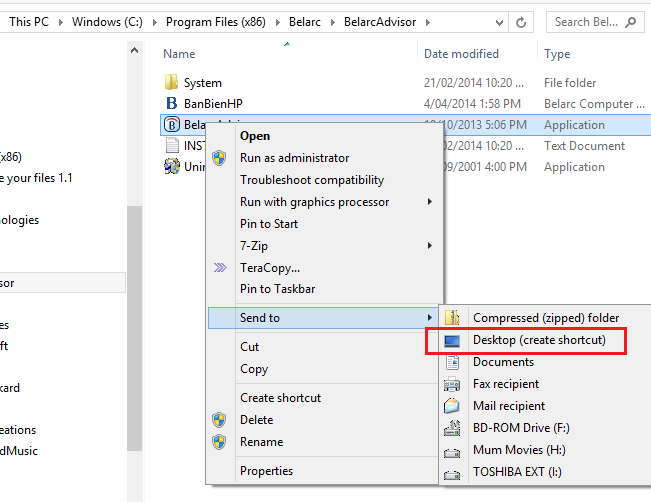Select Pin to Start
Screen dimensions: 651x502
[269, 224]
